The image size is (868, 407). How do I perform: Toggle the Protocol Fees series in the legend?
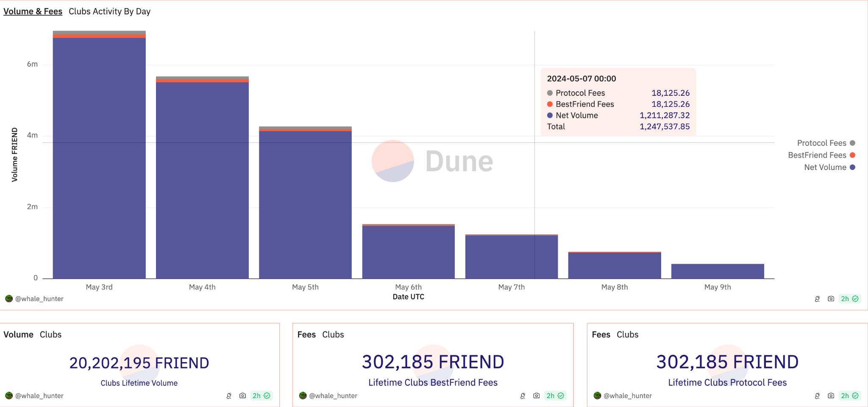point(826,143)
